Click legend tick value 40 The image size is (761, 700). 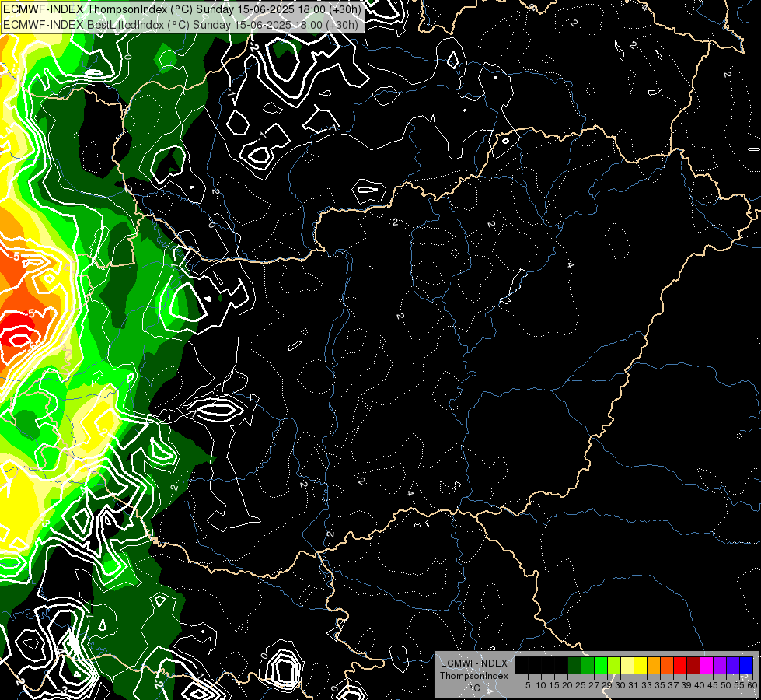[700, 685]
